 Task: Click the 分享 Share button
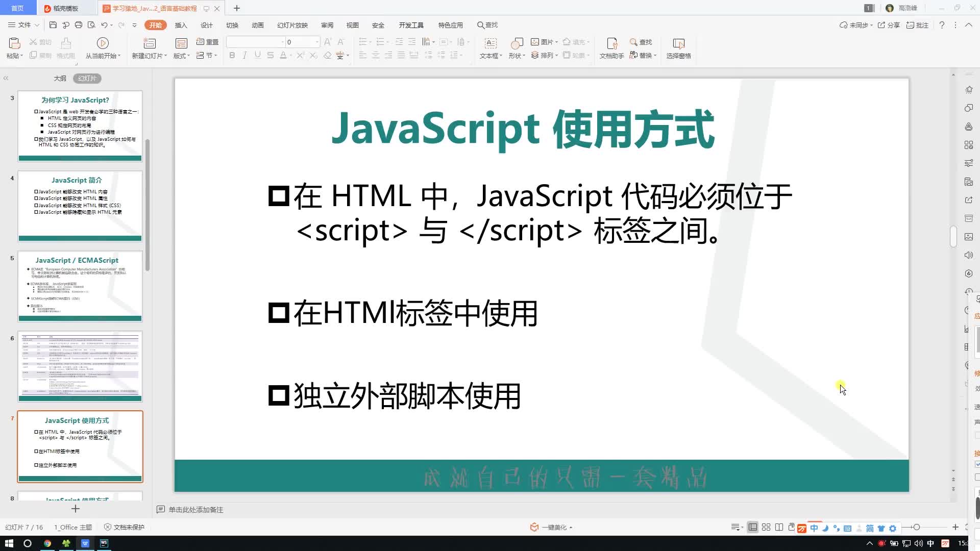click(x=889, y=25)
